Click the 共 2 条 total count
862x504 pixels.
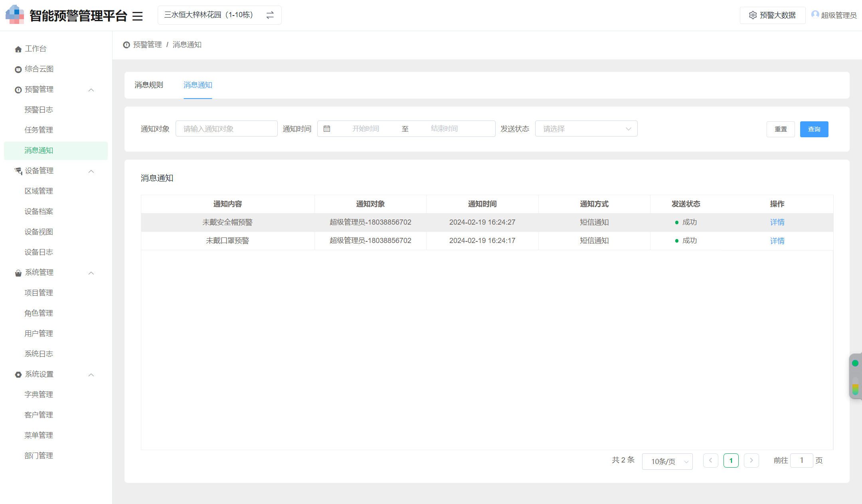point(623,460)
